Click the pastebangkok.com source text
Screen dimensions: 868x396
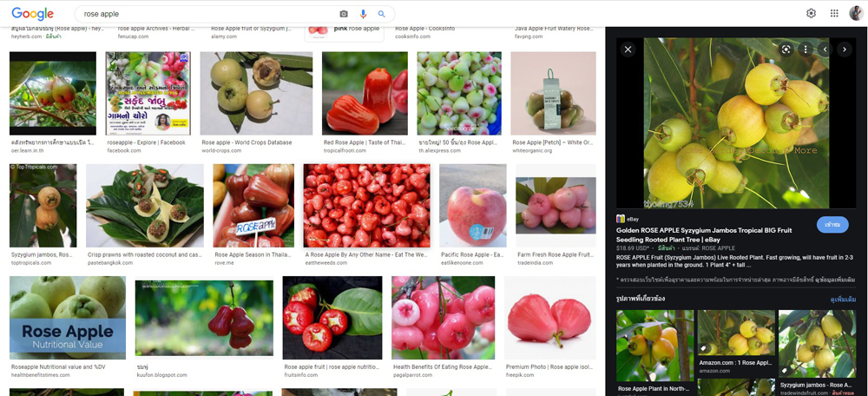[109, 263]
